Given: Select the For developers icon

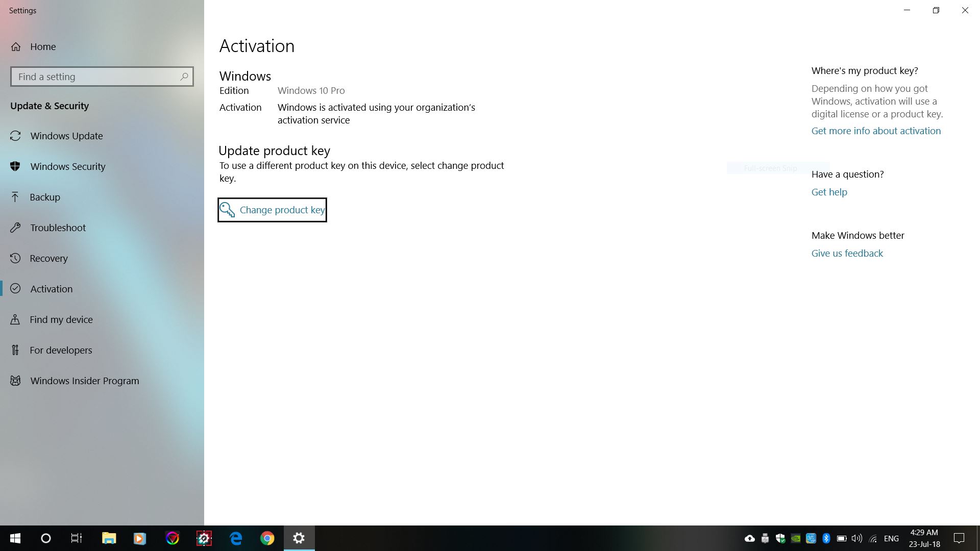Looking at the screenshot, I should 15,350.
